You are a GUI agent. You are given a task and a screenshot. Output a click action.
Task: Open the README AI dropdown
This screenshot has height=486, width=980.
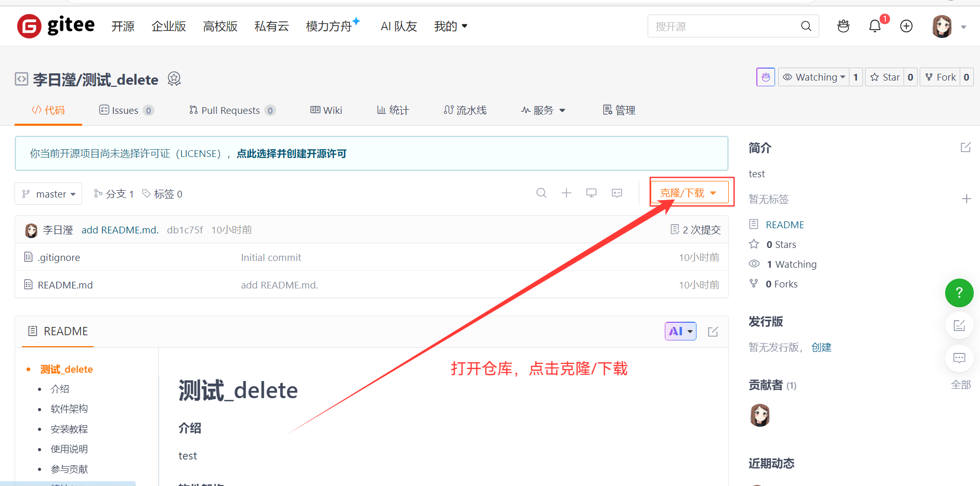pos(680,331)
